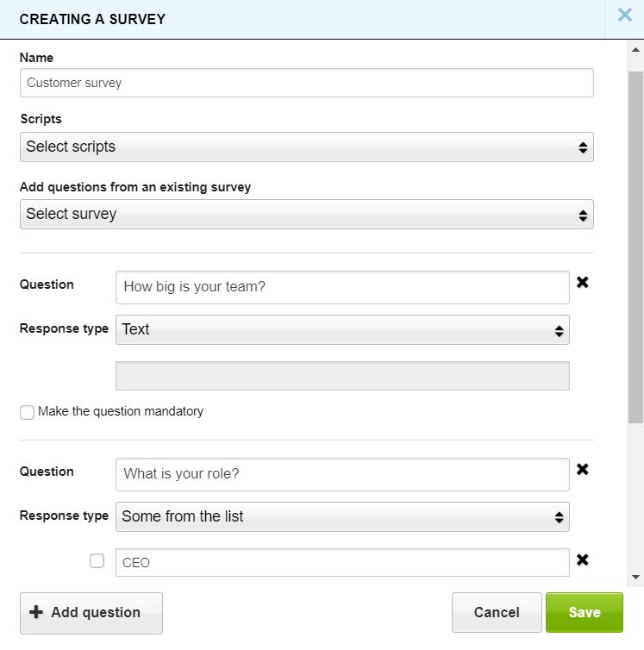Enable Make the question mandatory checkbox
The height and width of the screenshot is (650, 644).
click(28, 413)
